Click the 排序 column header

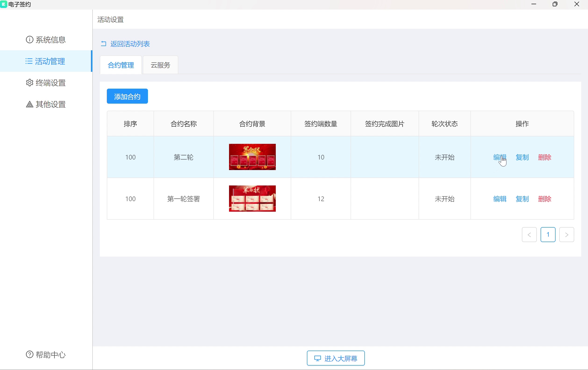[x=130, y=124]
